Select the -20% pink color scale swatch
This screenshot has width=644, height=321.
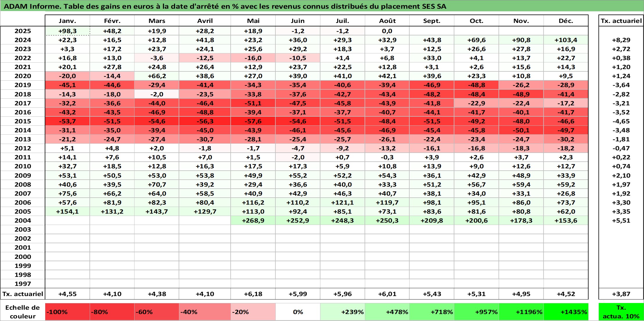click(253, 312)
